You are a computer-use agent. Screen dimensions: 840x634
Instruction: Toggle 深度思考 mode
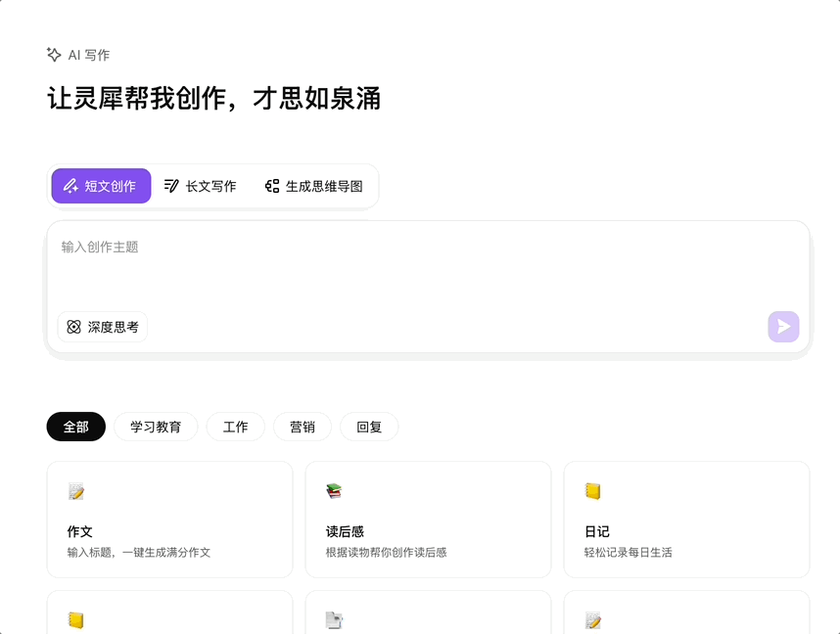click(103, 327)
